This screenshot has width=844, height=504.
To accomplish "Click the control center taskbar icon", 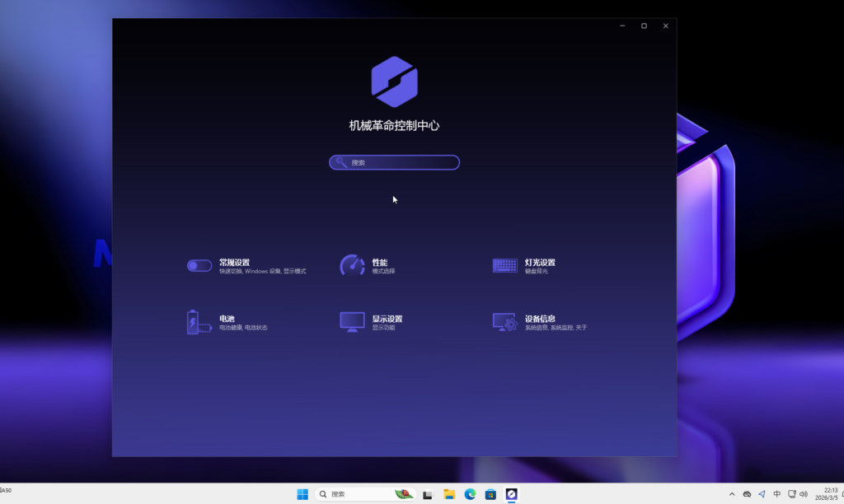I will pos(512,494).
